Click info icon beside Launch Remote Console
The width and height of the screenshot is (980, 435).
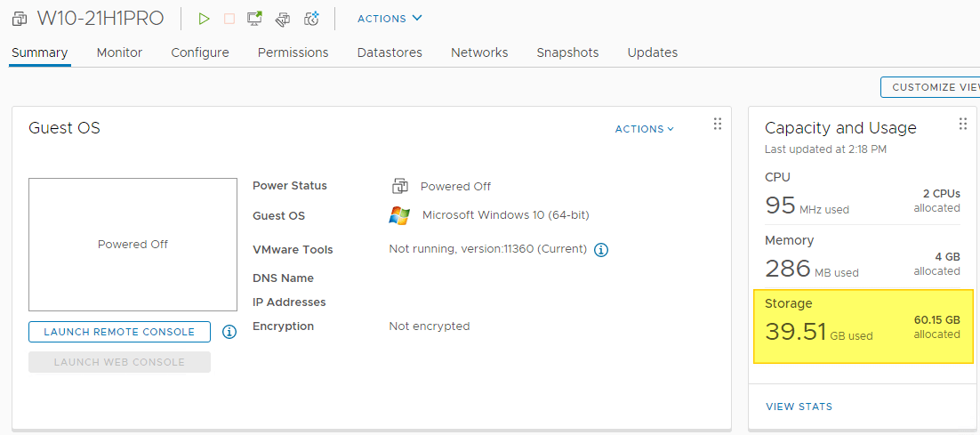pyautogui.click(x=229, y=332)
